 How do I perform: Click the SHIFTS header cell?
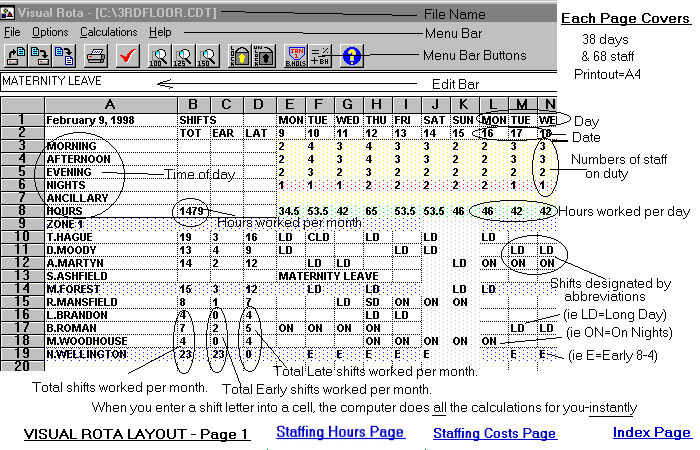pyautogui.click(x=198, y=120)
